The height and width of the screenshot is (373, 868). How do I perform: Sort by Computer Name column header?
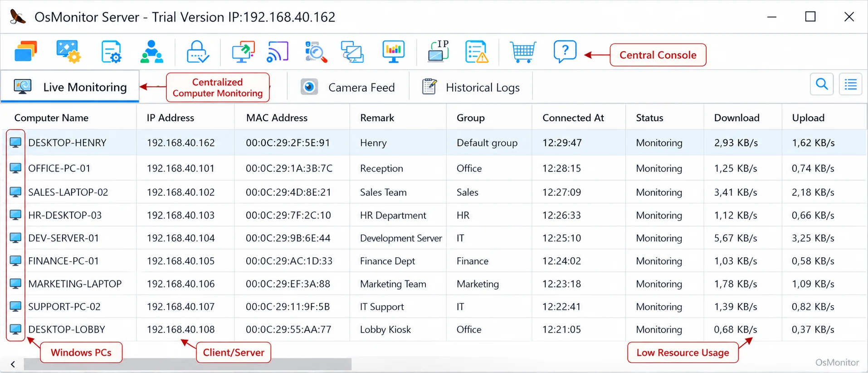pyautogui.click(x=51, y=118)
